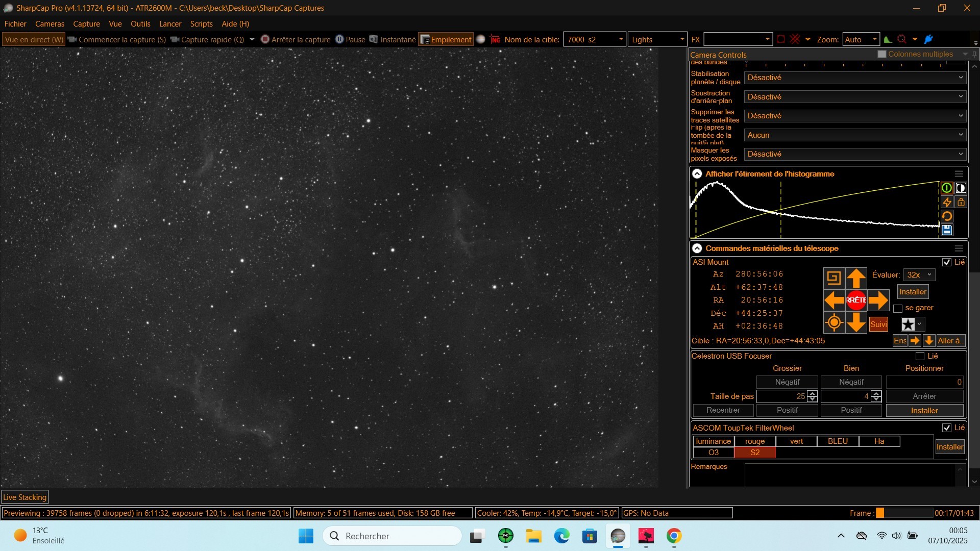The image size is (980, 551).
Task: Select the Ha filter button
Action: click(x=879, y=441)
